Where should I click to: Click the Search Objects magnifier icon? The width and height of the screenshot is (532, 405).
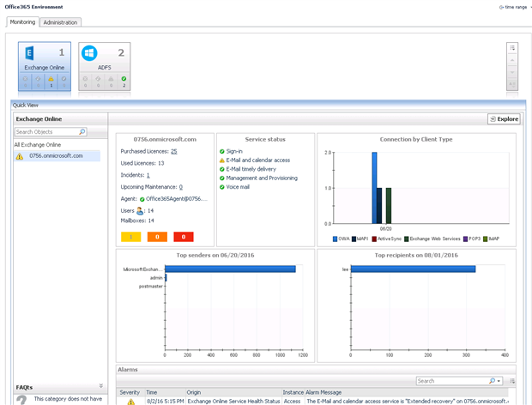click(x=82, y=131)
